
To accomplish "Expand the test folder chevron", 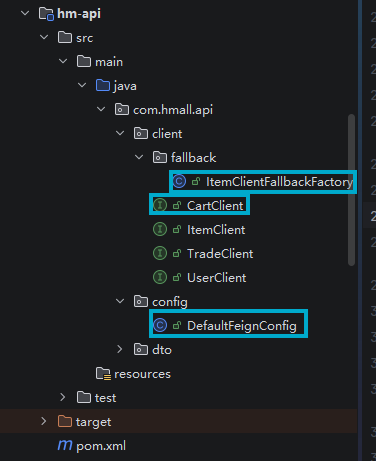I will (x=63, y=397).
